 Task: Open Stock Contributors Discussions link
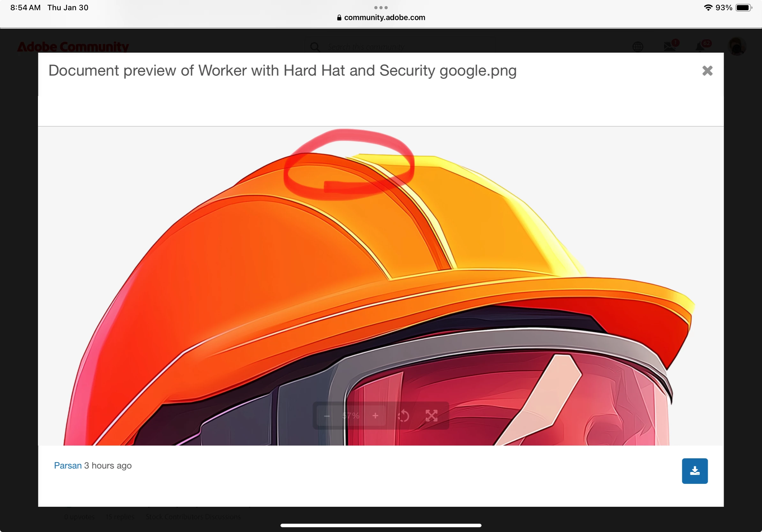click(x=193, y=517)
